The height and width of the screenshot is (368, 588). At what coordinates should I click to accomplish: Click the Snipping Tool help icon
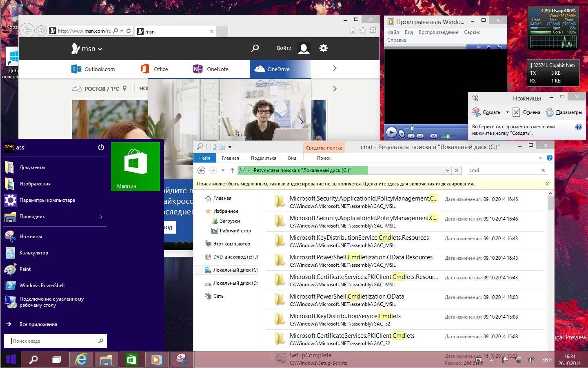[579, 127]
